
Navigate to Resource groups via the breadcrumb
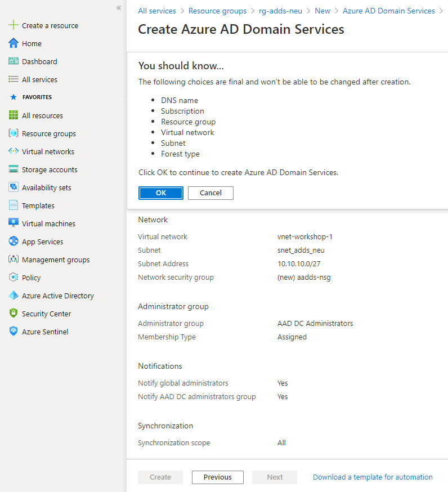tap(217, 11)
